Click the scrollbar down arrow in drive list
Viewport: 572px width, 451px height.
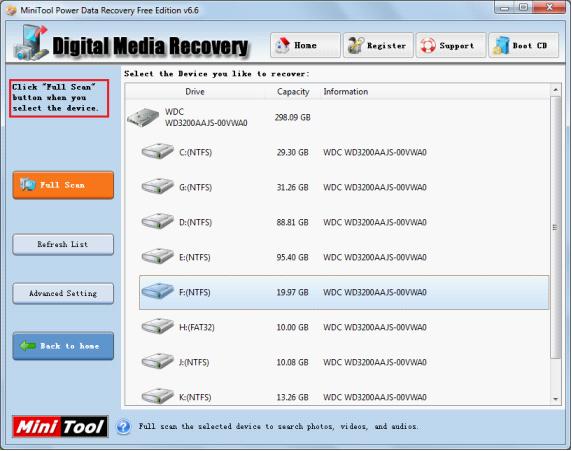(x=555, y=399)
